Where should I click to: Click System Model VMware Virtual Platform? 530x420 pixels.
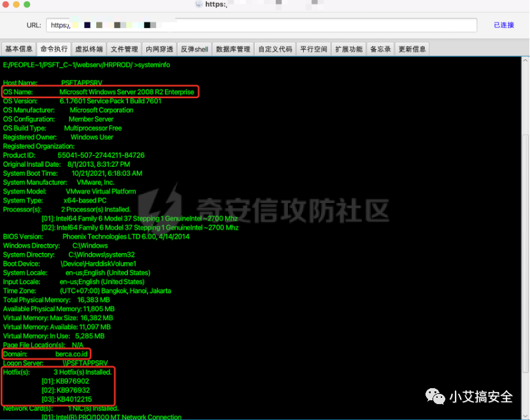(101, 192)
